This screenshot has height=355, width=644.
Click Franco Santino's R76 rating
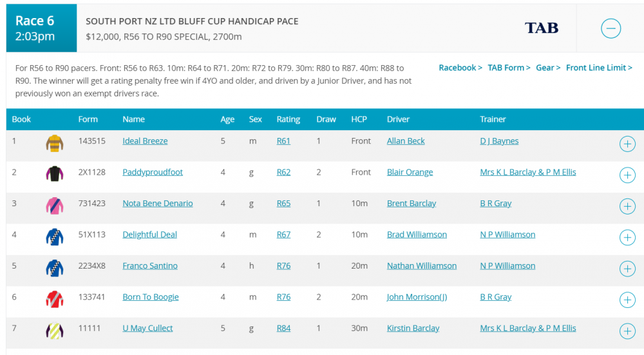coord(283,265)
